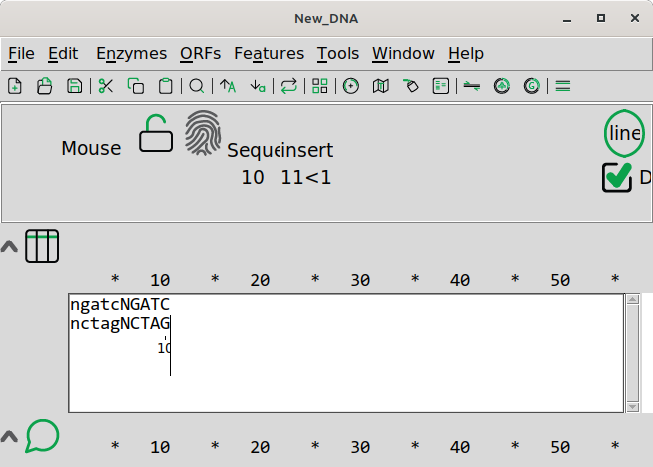Open the Enzymes menu
This screenshot has height=467, width=653.
coord(132,53)
